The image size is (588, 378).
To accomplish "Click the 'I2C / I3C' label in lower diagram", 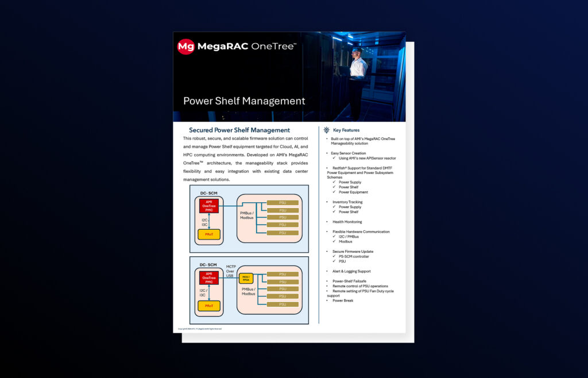I will [x=203, y=293].
